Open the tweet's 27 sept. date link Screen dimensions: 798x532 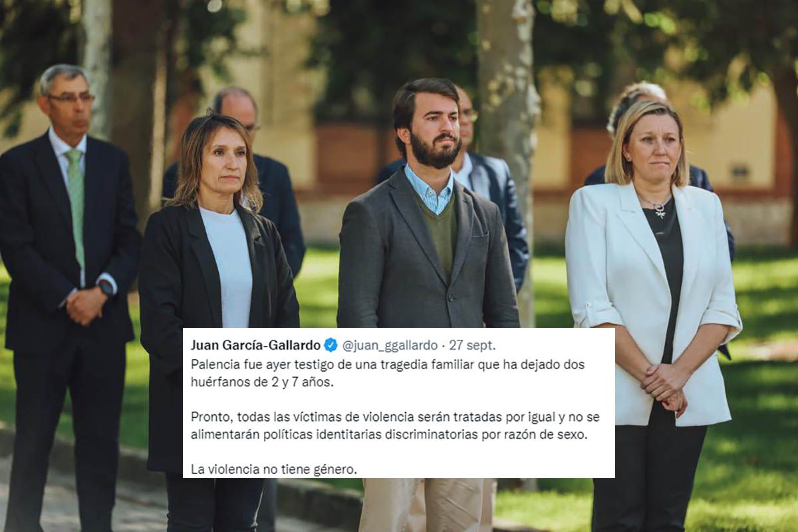(x=472, y=345)
